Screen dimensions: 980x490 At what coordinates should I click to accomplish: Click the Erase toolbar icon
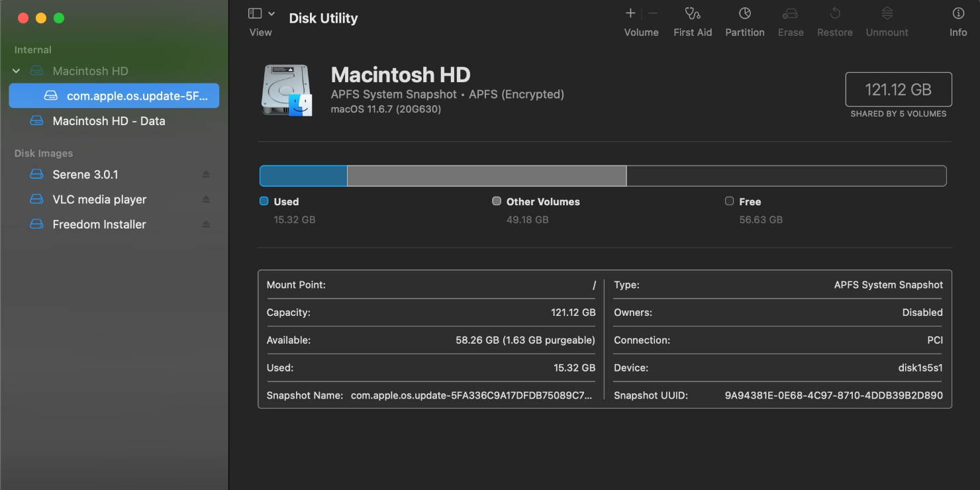790,13
